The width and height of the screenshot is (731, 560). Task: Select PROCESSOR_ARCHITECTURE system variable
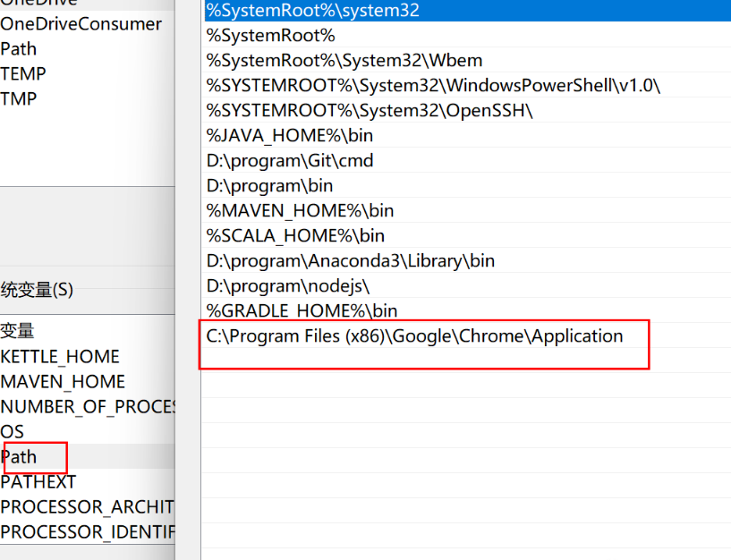tap(87, 507)
